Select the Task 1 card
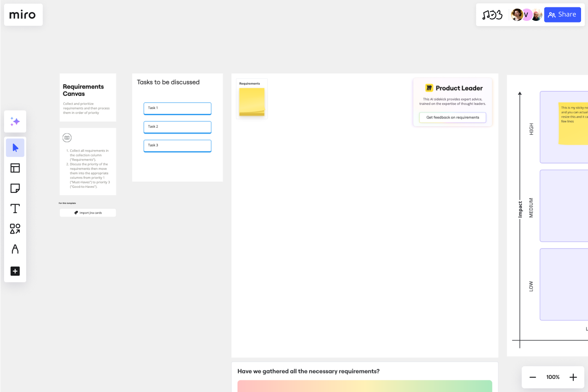This screenshot has height=392, width=588. click(x=177, y=108)
